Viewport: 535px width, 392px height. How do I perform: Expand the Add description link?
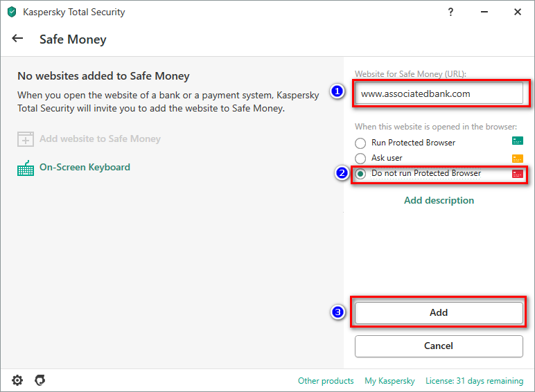pos(439,200)
